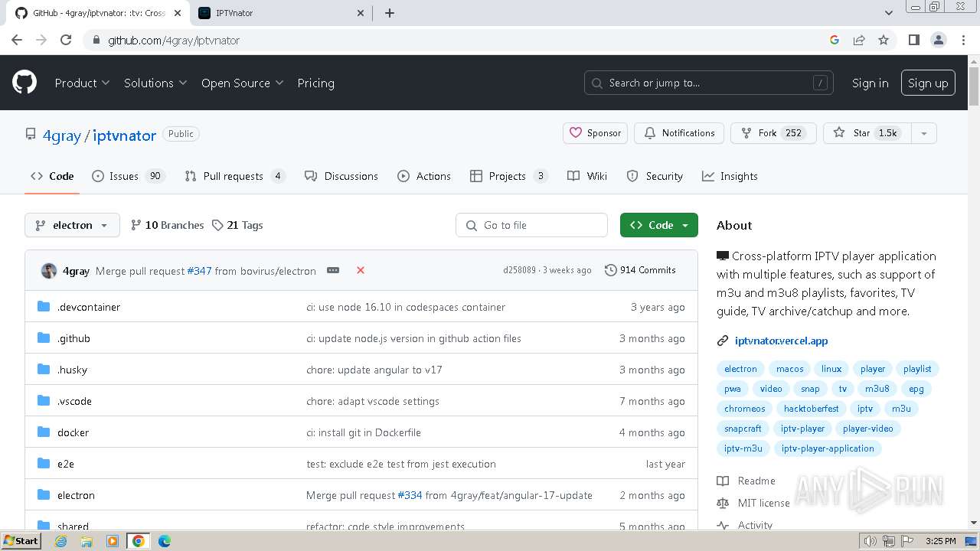
Task: Open the Readme link in About
Action: point(746,481)
